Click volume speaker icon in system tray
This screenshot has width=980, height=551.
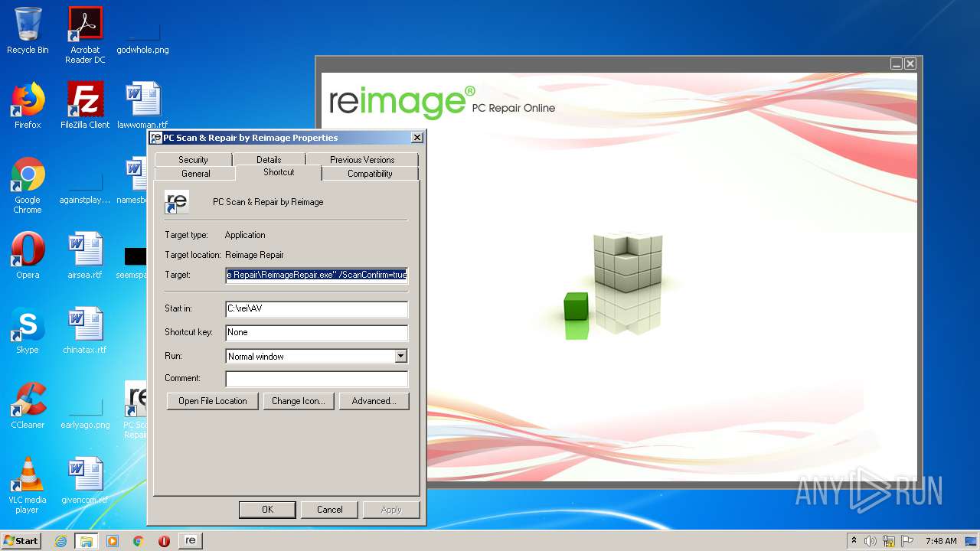point(870,541)
